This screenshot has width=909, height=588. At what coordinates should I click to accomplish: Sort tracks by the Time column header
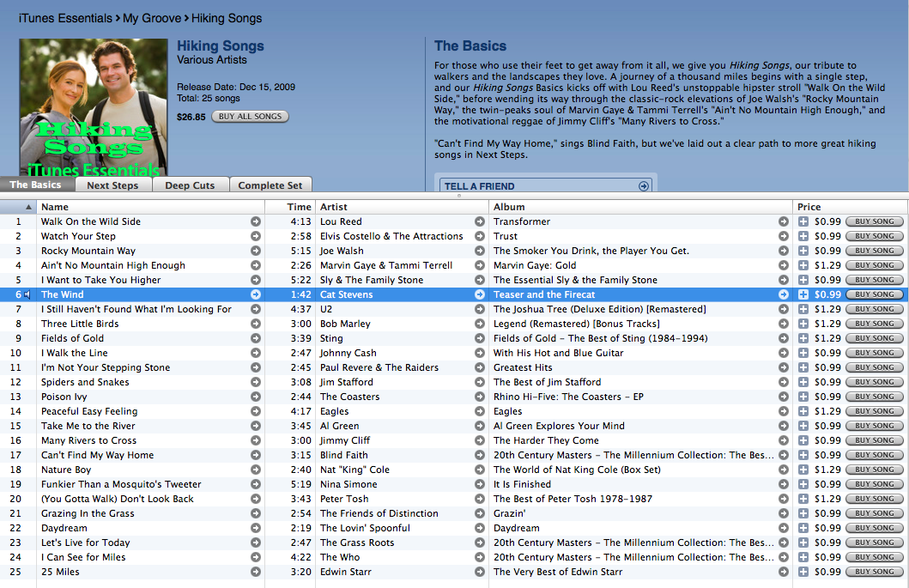299,207
